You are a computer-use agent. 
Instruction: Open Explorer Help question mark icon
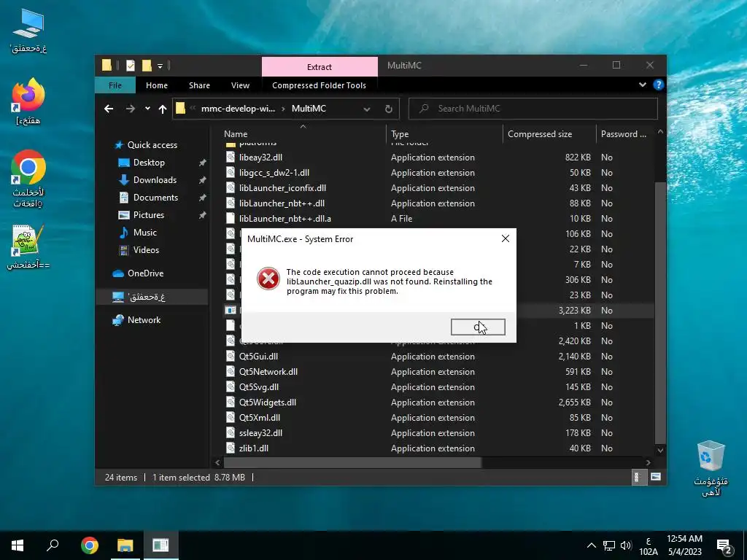click(659, 85)
